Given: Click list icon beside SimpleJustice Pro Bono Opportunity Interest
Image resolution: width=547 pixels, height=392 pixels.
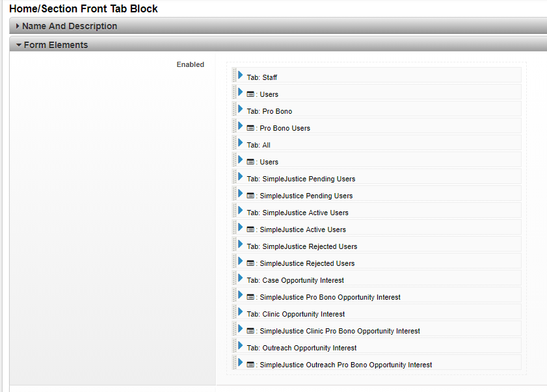Looking at the screenshot, I should pos(250,297).
